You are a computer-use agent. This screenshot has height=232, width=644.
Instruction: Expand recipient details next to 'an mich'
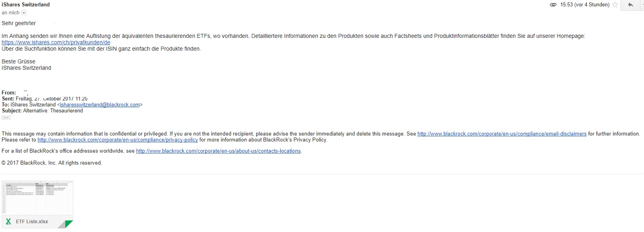pos(24,13)
